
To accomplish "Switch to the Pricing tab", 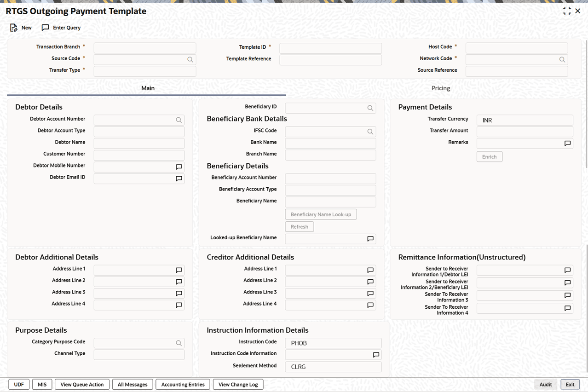I will click(440, 88).
